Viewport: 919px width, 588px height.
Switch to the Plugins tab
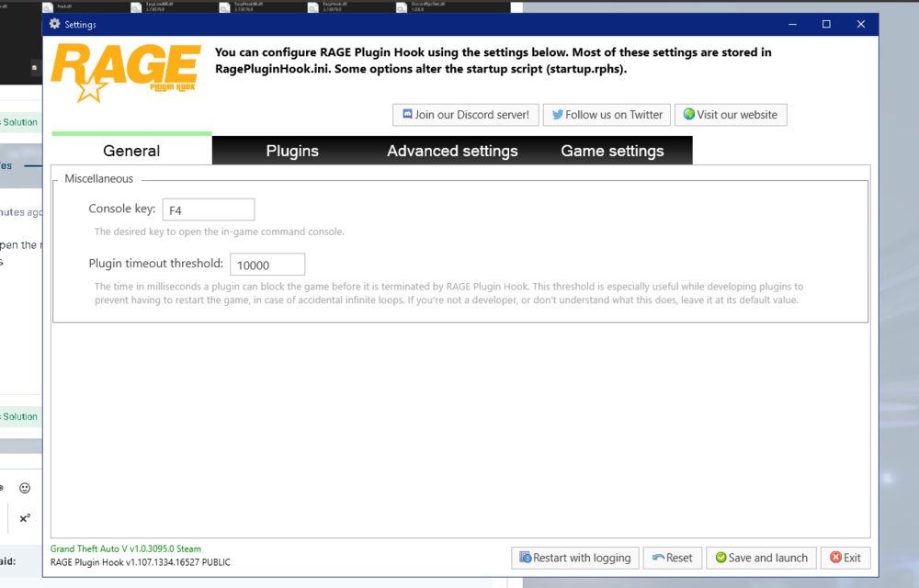(292, 150)
